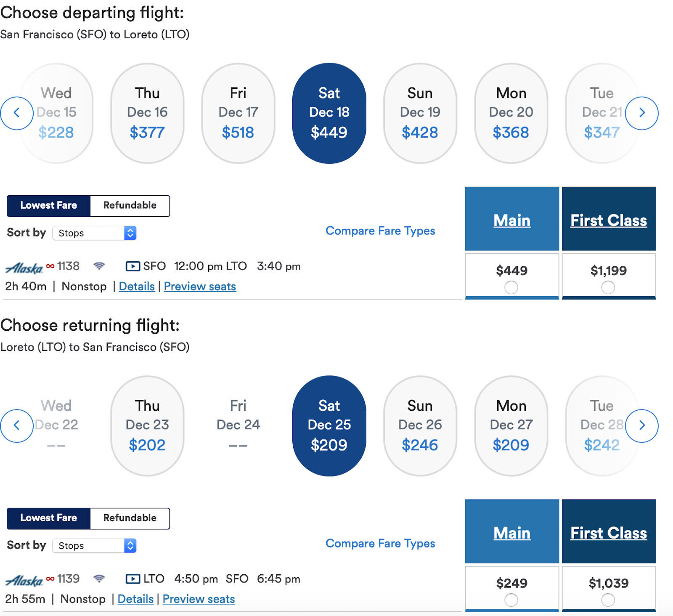Screen dimensions: 673x616
Task: Open departing Sort by Stops dropdown
Action: pos(94,233)
